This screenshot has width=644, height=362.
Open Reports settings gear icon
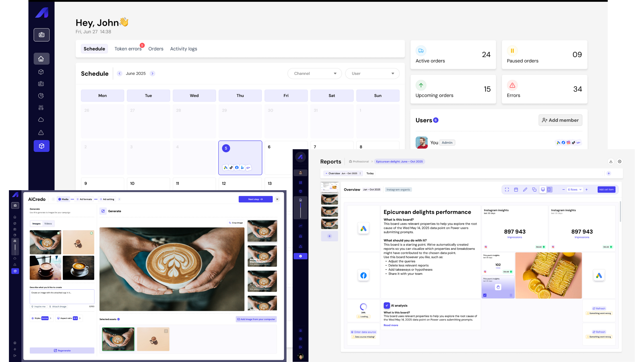tap(619, 161)
